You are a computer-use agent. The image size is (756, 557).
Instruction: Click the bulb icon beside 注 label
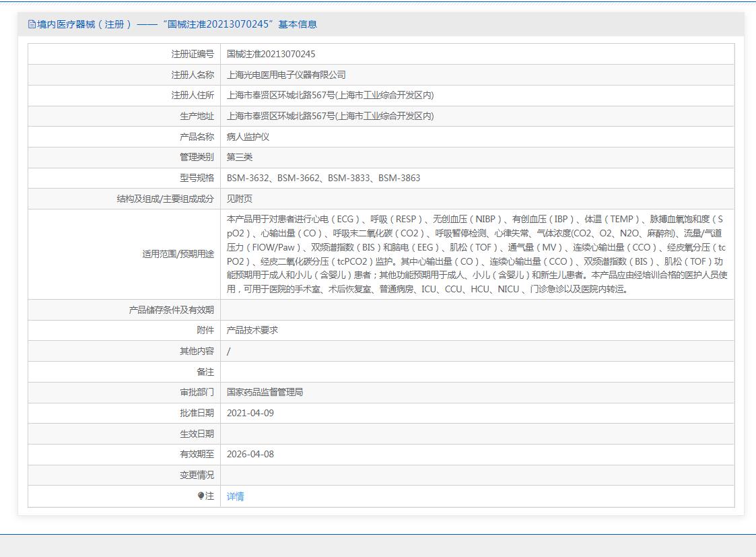(201, 496)
